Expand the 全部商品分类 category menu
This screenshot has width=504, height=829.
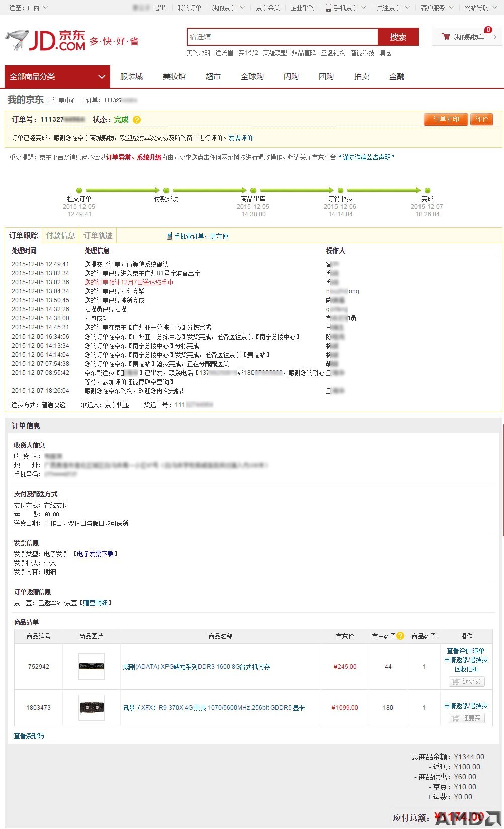pyautogui.click(x=57, y=77)
